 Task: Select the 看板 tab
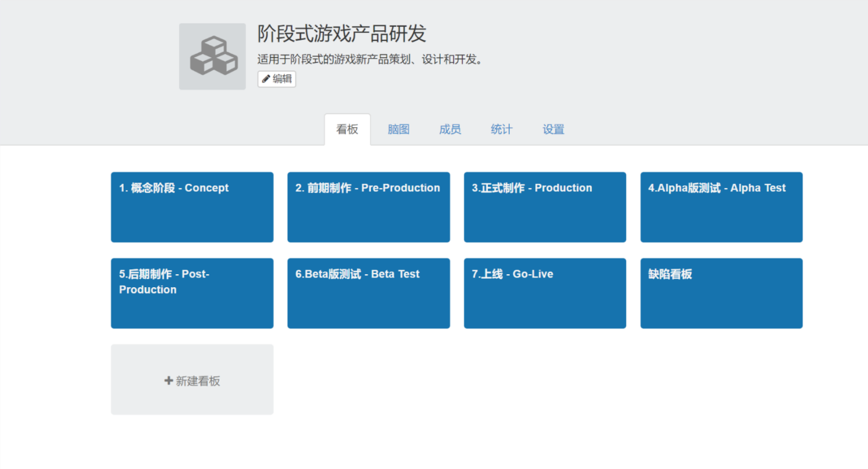point(347,129)
